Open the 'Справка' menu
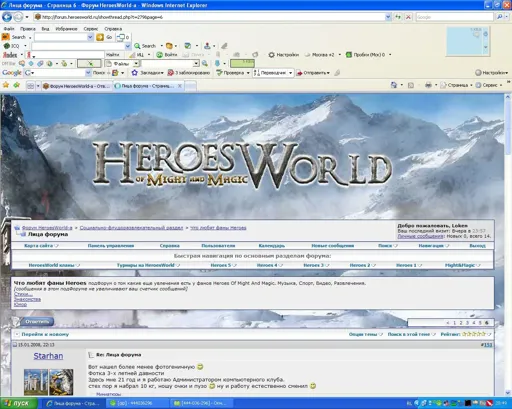The height and width of the screenshot is (409, 512). 113,29
